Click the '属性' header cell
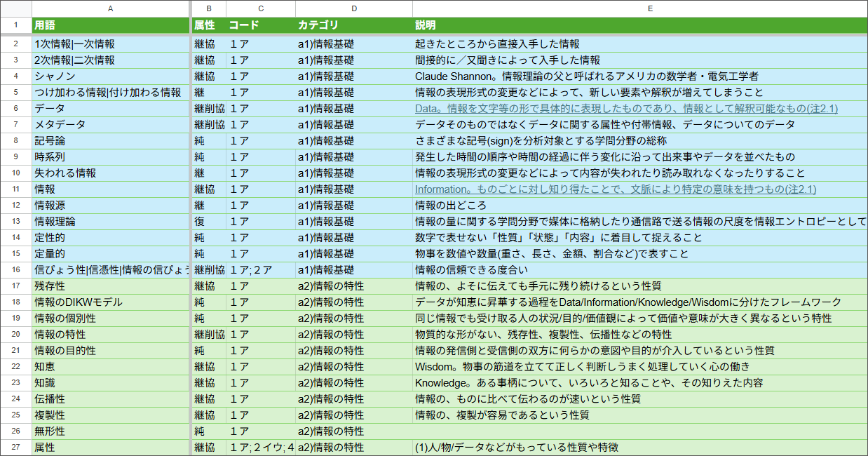Image resolution: width=868 pixels, height=456 pixels. click(x=209, y=26)
